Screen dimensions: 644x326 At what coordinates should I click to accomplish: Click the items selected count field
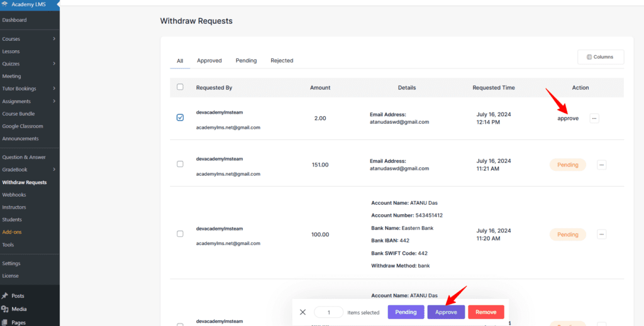328,312
